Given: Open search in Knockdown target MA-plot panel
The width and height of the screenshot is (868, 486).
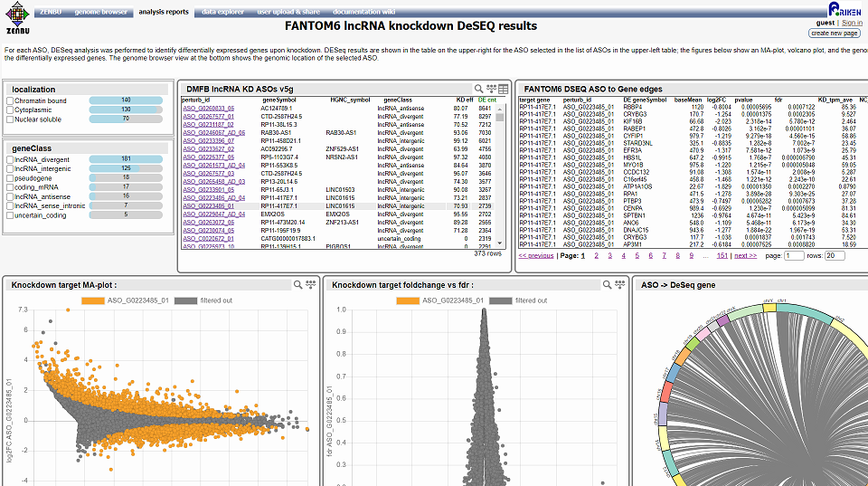Looking at the screenshot, I should (x=297, y=285).
